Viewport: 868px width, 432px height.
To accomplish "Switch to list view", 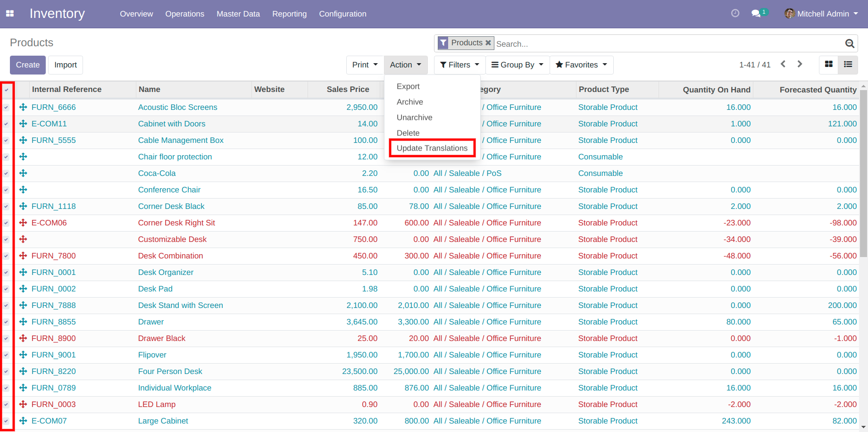I will click(x=848, y=65).
